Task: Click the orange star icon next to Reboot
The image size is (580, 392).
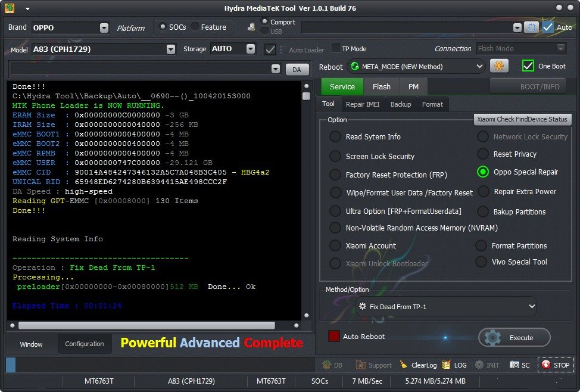Action: tap(498, 66)
